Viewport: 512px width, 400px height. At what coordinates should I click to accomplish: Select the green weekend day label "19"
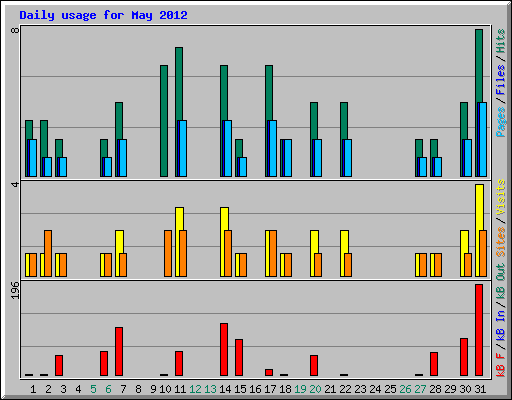coord(300,389)
